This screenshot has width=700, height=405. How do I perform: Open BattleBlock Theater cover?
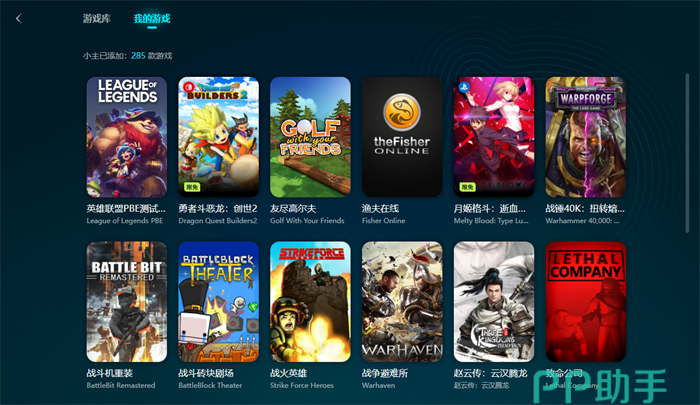218,302
